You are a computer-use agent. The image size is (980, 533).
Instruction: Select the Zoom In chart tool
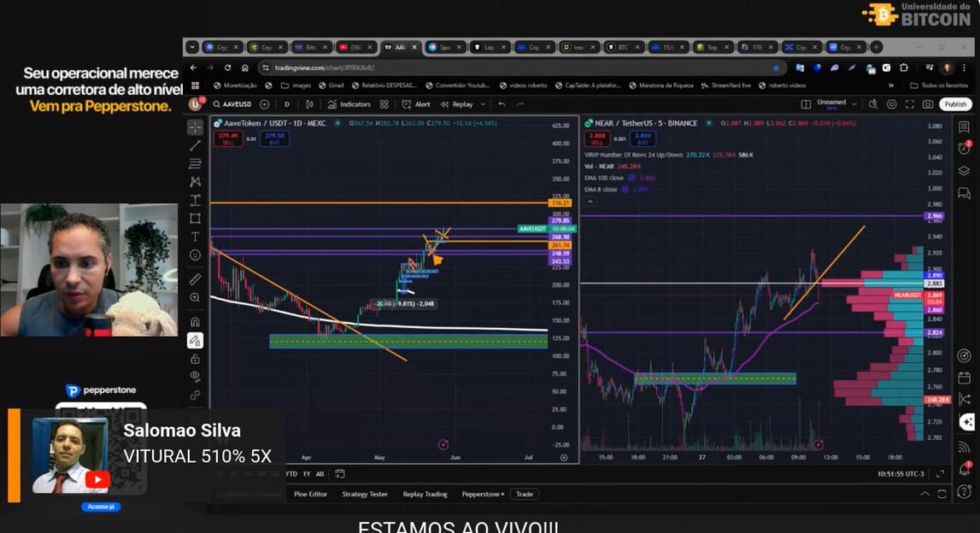click(195, 298)
